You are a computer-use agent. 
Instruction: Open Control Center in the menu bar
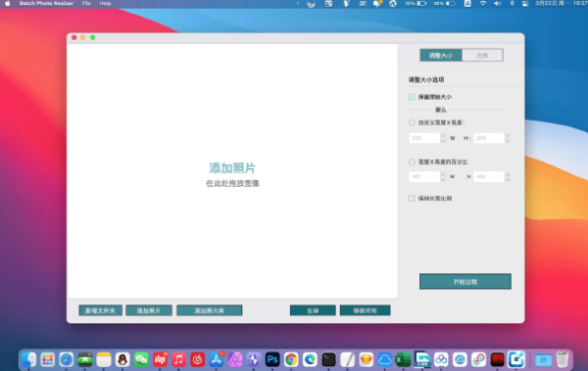(x=525, y=3)
